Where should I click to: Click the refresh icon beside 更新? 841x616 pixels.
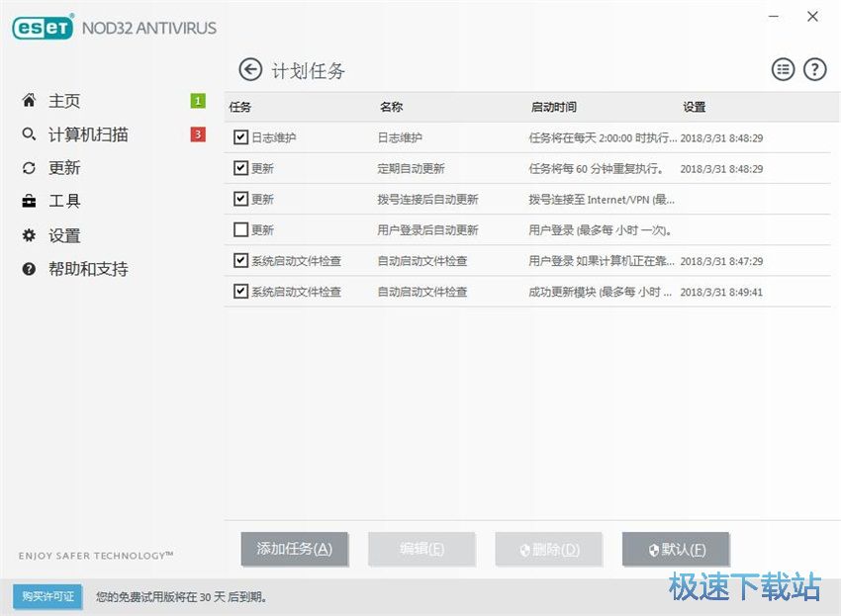[29, 168]
